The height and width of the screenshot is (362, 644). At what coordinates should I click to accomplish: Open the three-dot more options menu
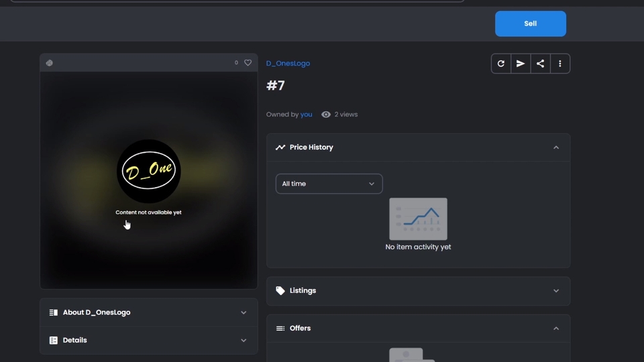click(x=559, y=64)
